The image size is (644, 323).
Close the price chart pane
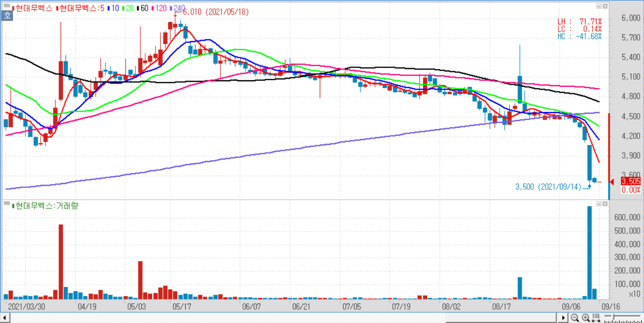[x=605, y=6]
